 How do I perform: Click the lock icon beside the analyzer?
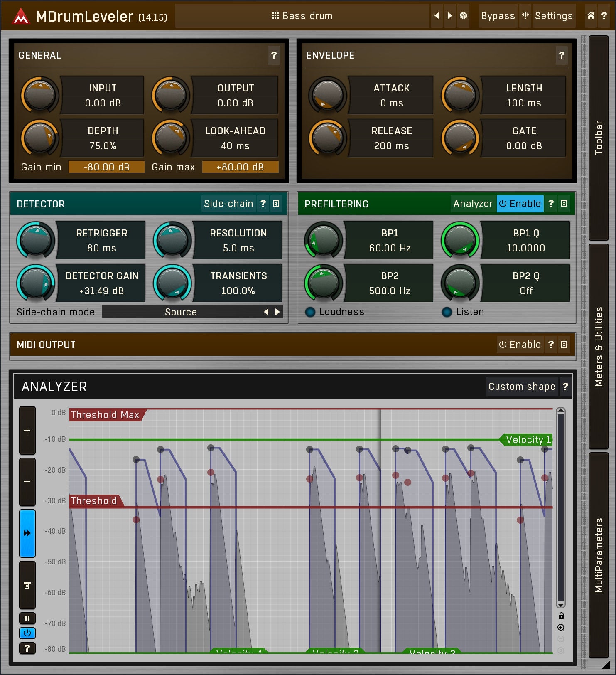pos(561,616)
